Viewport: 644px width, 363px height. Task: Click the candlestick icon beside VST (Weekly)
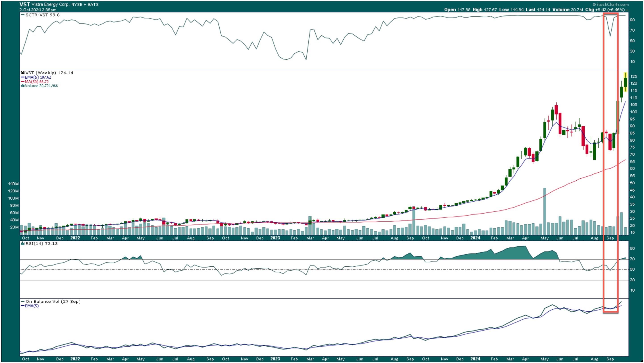tap(23, 73)
